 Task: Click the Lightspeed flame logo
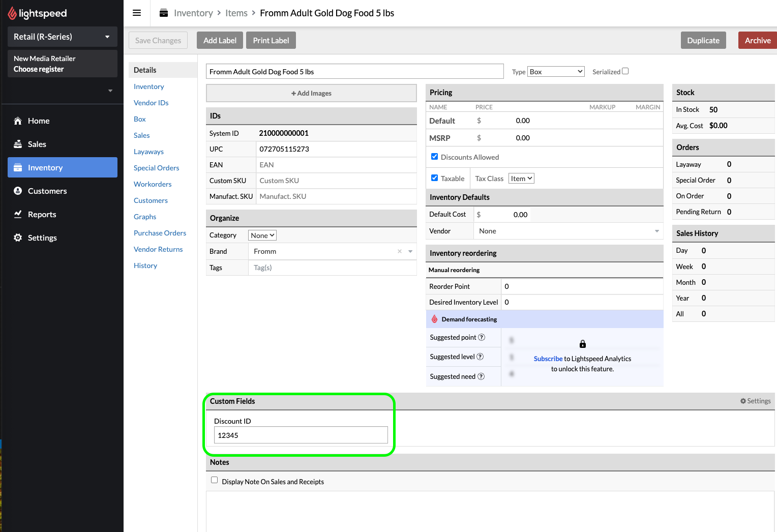12,13
